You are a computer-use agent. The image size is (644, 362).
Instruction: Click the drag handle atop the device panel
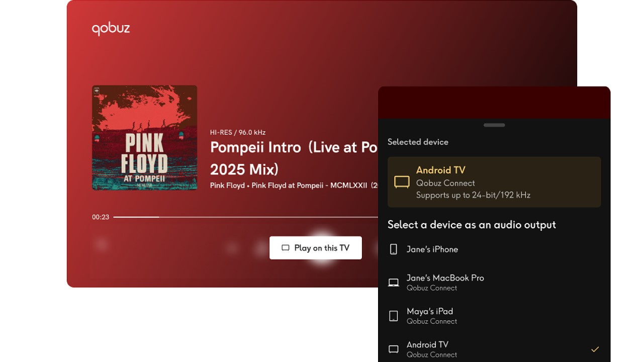(494, 125)
